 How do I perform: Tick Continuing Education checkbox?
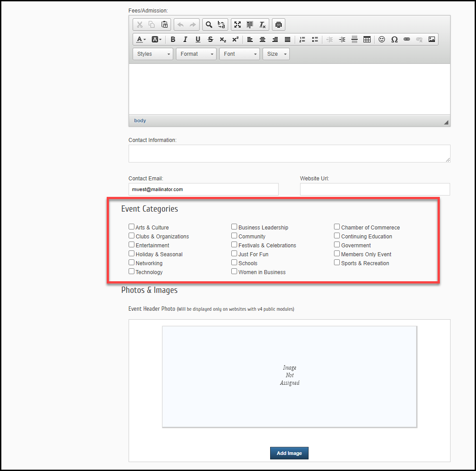click(337, 236)
